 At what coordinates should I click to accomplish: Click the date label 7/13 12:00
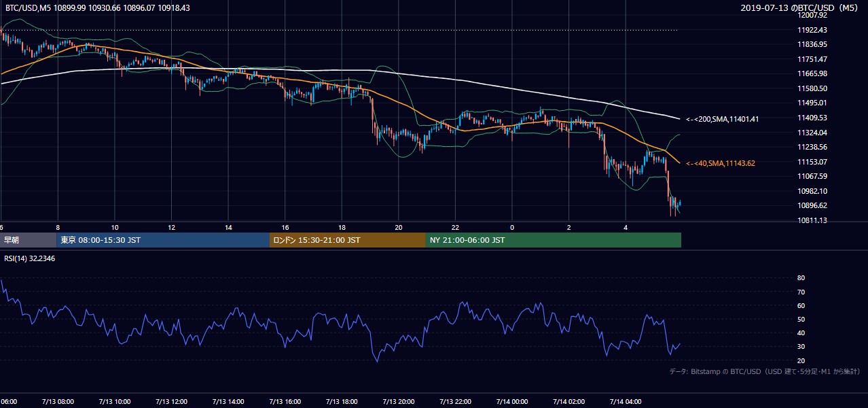pyautogui.click(x=171, y=402)
